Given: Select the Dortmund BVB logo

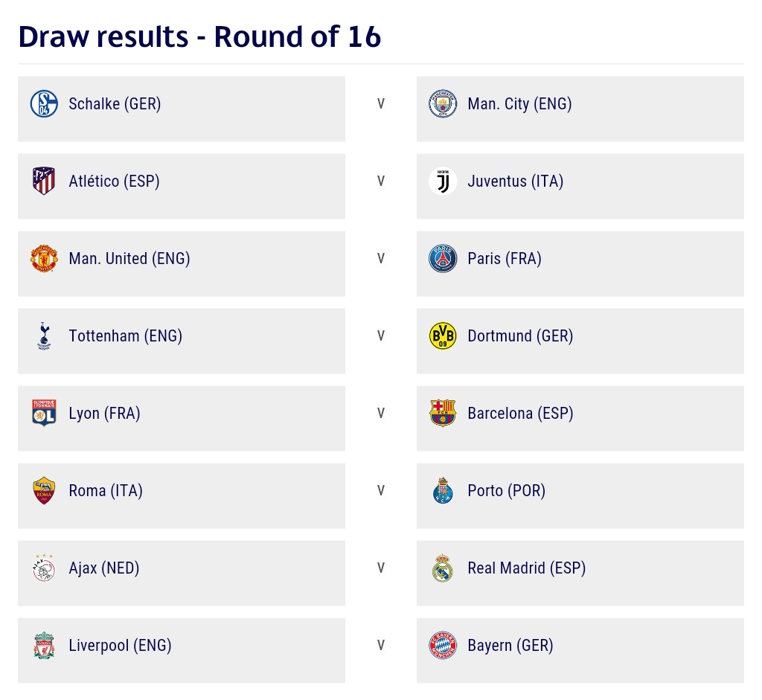Looking at the screenshot, I should [443, 336].
